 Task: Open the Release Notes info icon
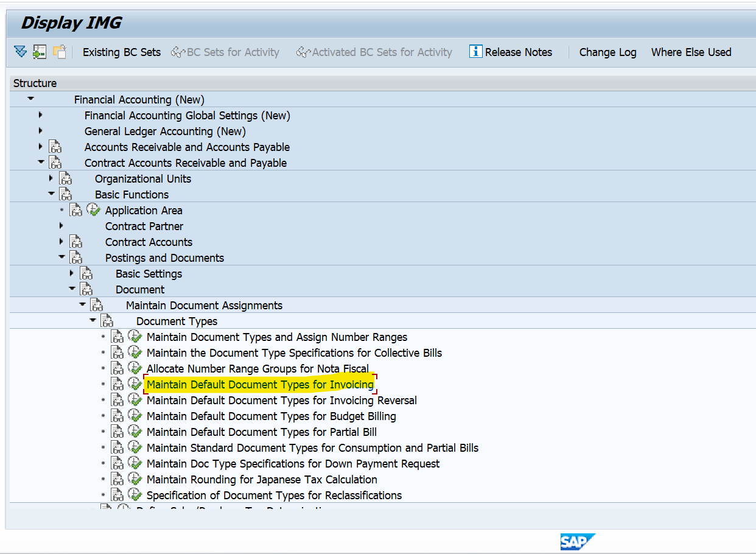476,52
